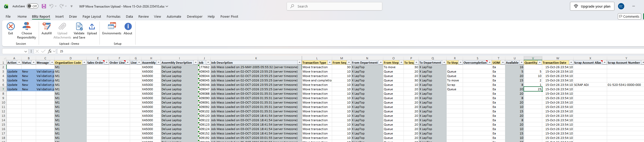Open the From Department filter dropdown
Screen dimensions: 644x142
coord(381,63)
